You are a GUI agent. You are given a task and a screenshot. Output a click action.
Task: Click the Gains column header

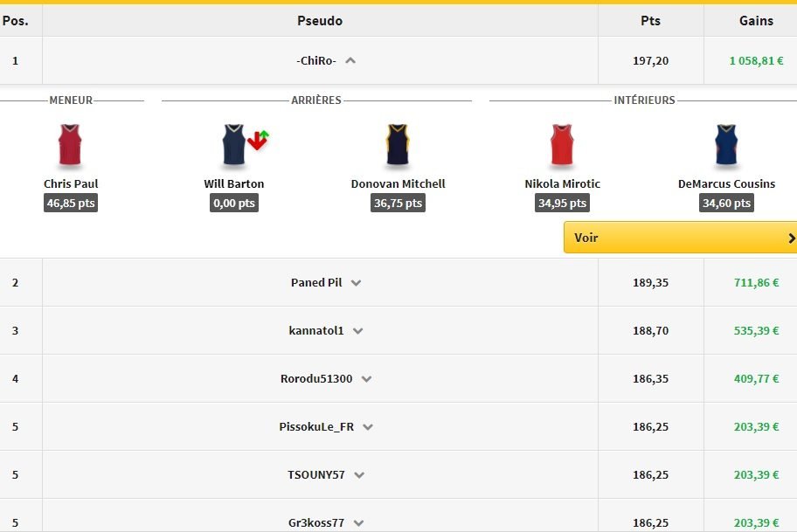pyautogui.click(x=756, y=21)
